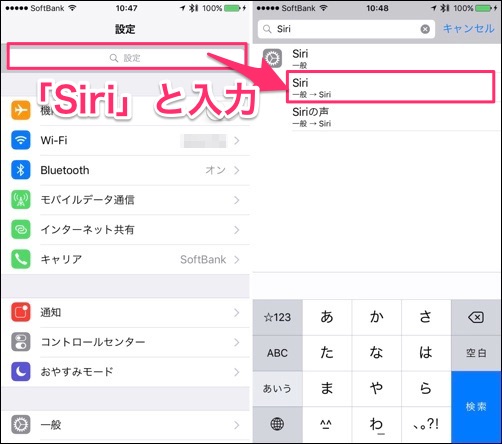Screen dimensions: 502x444
Task: Select Siri result under 一般 → Siri
Action: click(x=390, y=87)
